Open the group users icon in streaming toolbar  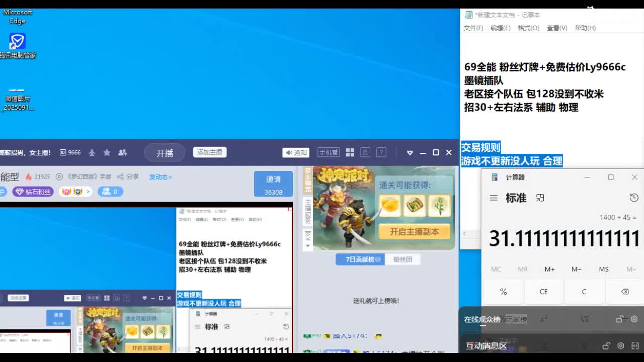pos(122,152)
